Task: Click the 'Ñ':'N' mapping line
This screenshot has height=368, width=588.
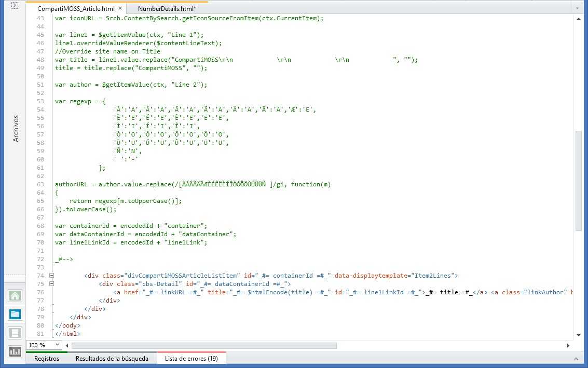Action: click(128, 151)
